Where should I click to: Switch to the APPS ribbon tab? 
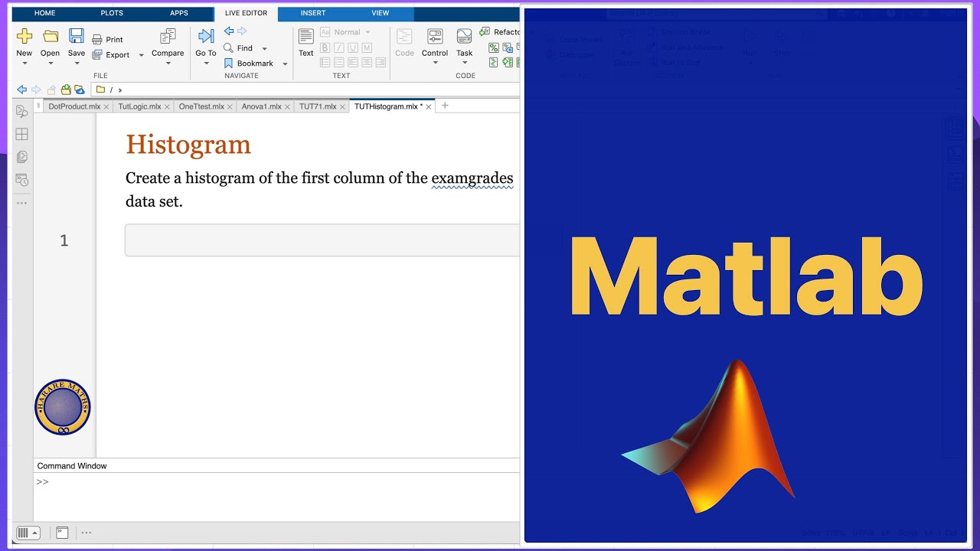click(x=179, y=13)
